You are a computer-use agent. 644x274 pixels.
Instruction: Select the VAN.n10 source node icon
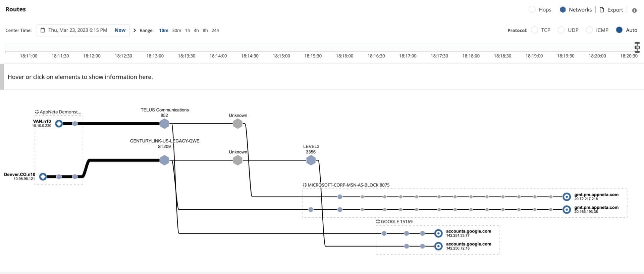(59, 124)
